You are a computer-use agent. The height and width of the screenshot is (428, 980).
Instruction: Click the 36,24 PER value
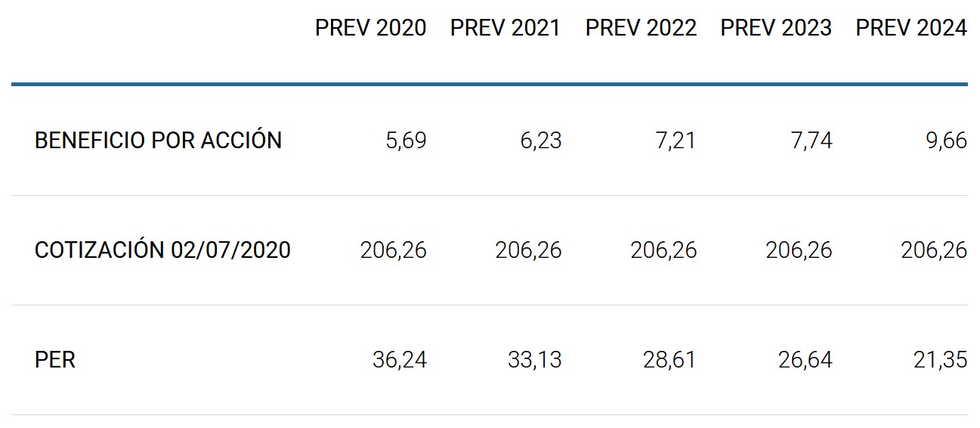coord(400,360)
